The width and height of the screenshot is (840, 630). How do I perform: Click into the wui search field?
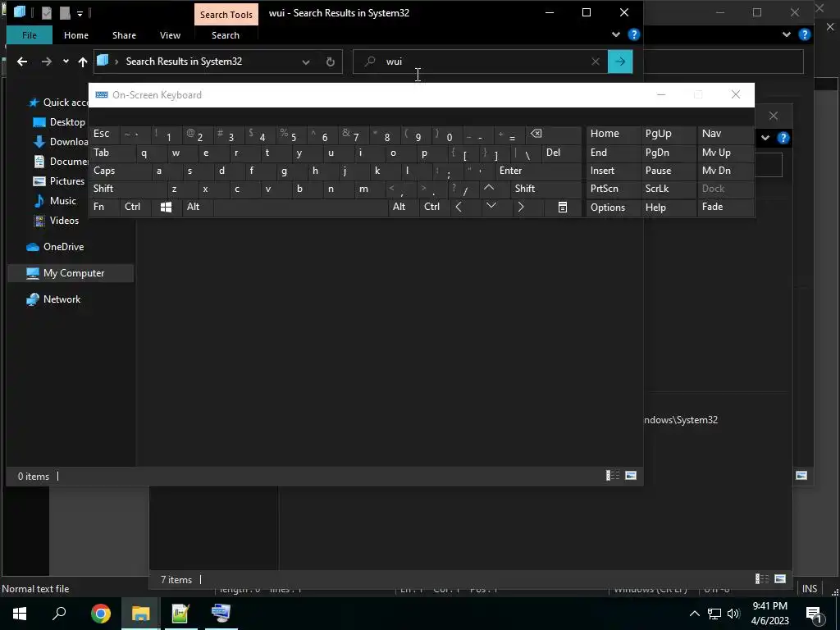(479, 62)
